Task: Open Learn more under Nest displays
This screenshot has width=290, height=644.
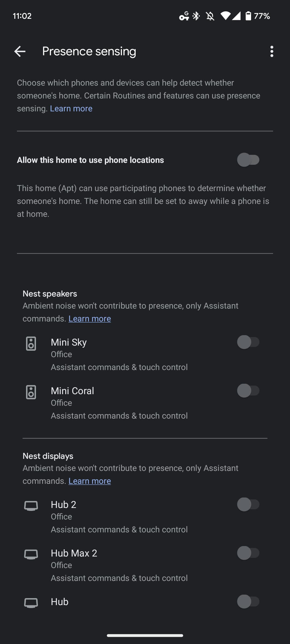Action: tap(90, 481)
